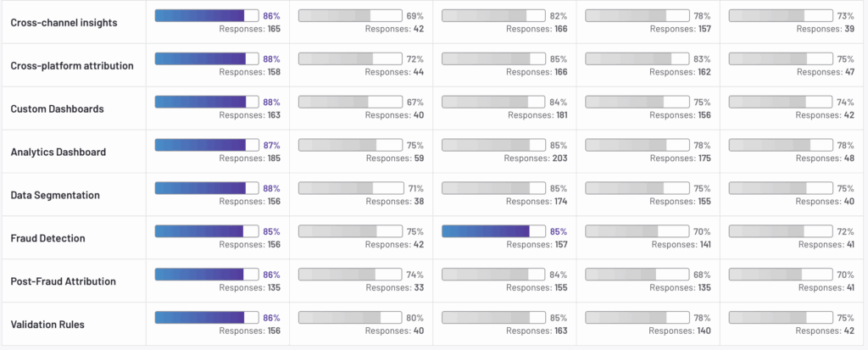Click the 80% bar in Validation Rules row

349,317
